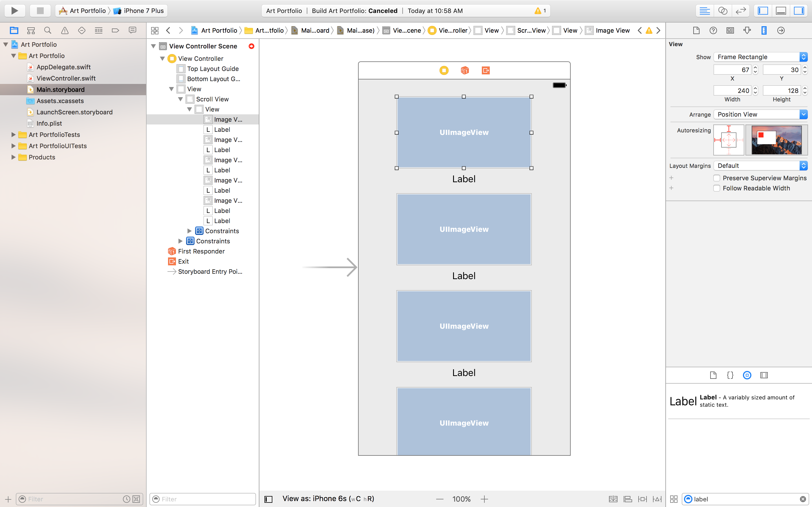Click the Identity Inspector icon
The width and height of the screenshot is (812, 507).
click(730, 30)
